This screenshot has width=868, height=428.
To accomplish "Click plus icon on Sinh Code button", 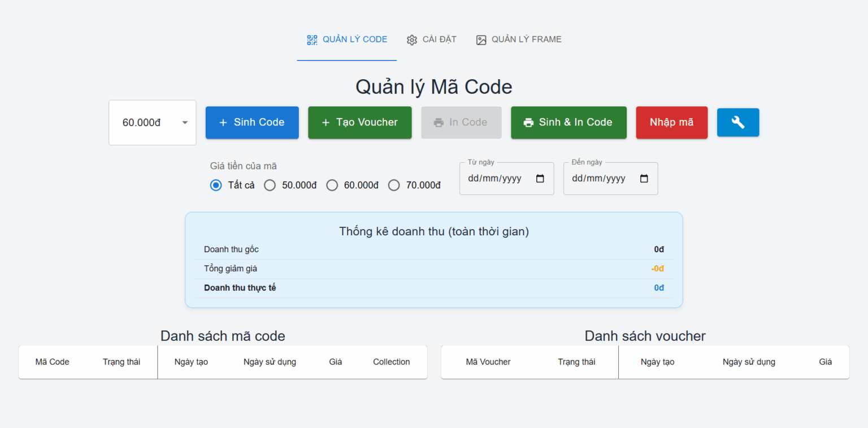I will 223,123.
